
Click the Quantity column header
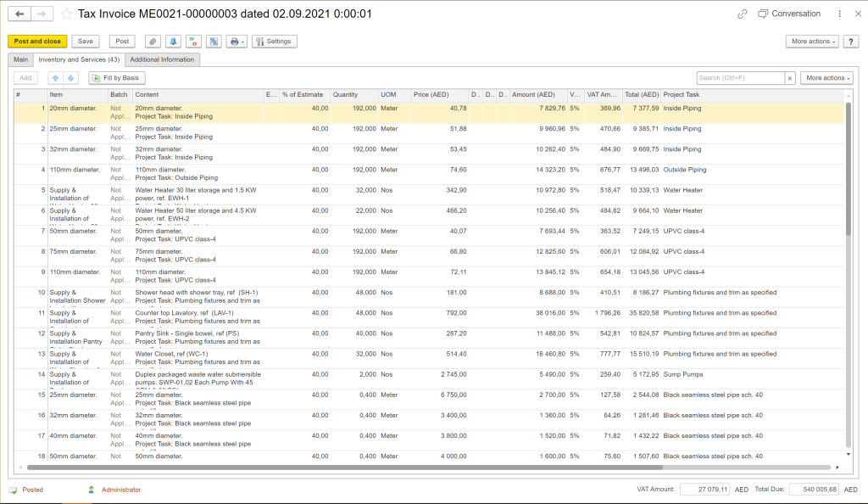354,95
